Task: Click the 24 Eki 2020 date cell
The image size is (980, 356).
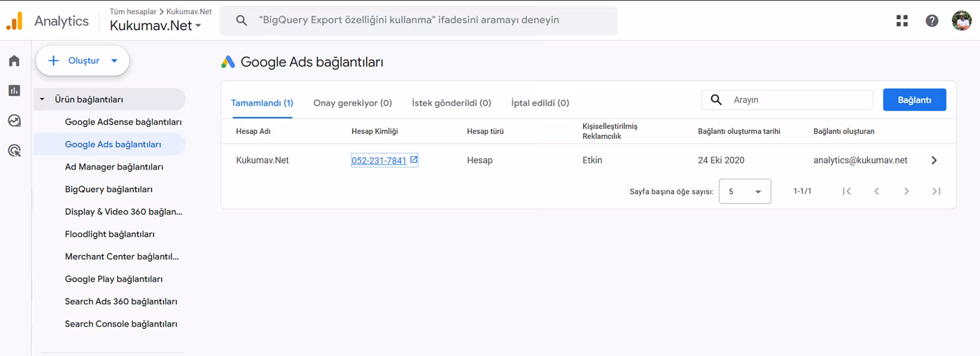Action: click(721, 160)
